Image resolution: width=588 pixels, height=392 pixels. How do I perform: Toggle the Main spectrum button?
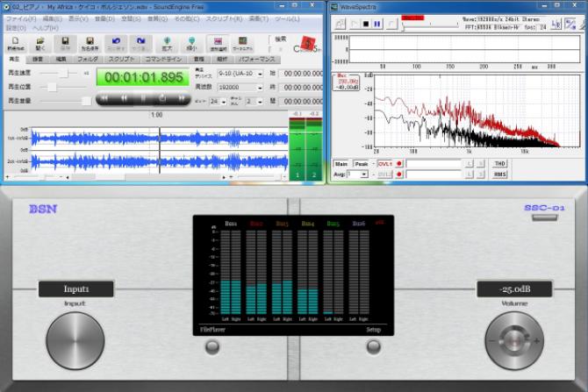(x=341, y=163)
